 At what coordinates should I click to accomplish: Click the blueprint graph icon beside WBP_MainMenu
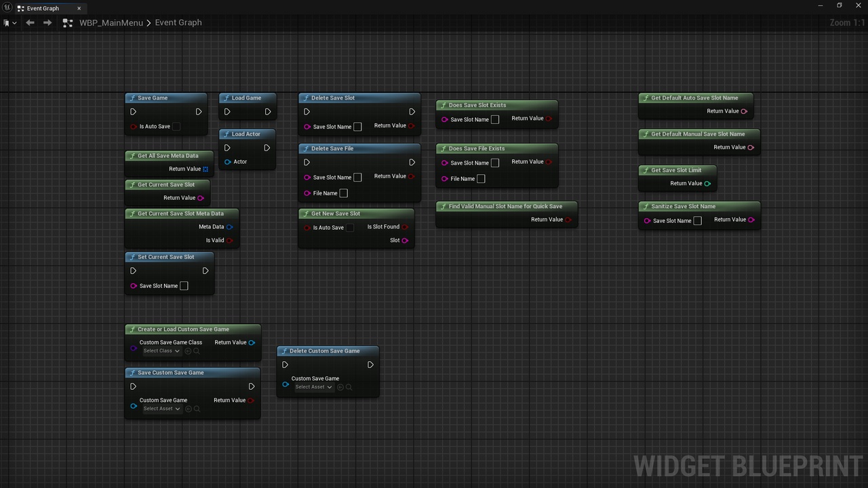coord(67,22)
